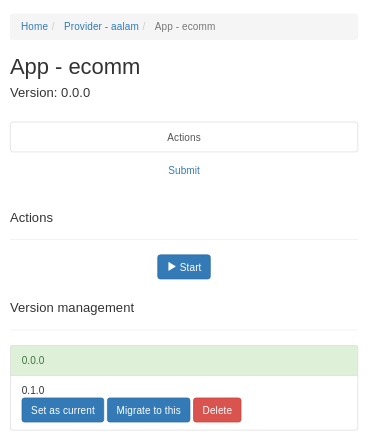Image resolution: width=368 pixels, height=444 pixels.
Task: Click the divider line under Version management
Action: pyautogui.click(x=184, y=330)
